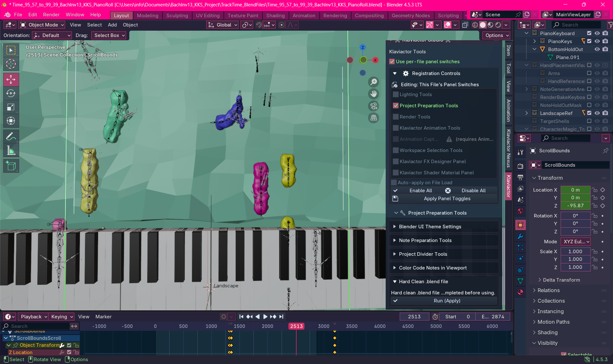This screenshot has width=613, height=364.
Task: Open the Render menu
Action: (51, 15)
